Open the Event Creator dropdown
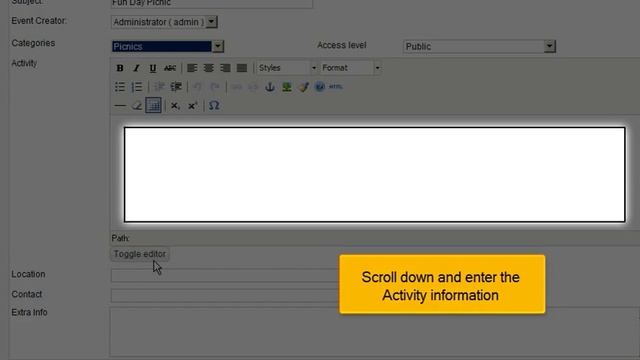640x360 pixels. [164, 22]
